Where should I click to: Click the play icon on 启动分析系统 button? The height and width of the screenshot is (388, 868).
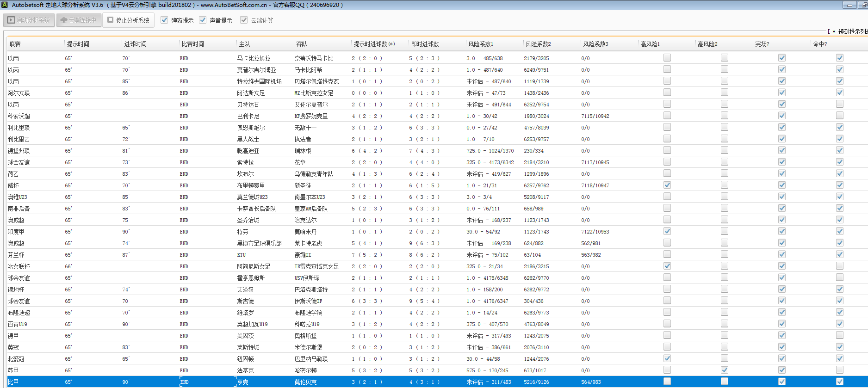11,20
